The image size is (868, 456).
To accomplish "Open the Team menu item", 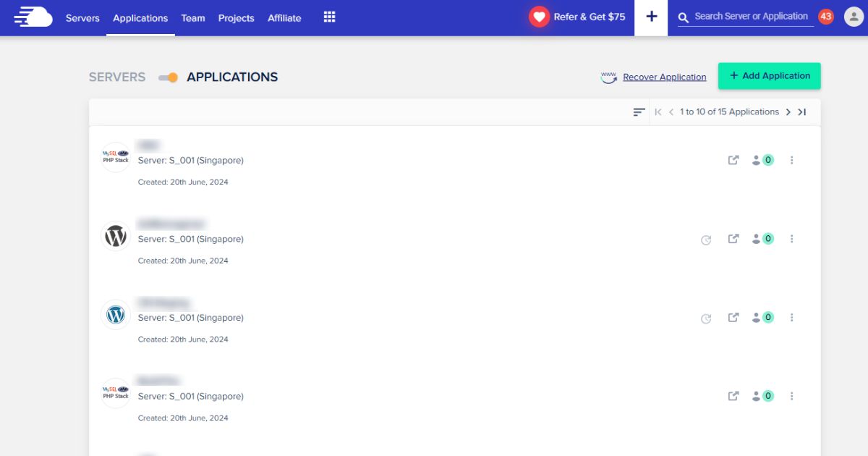I will click(x=193, y=18).
